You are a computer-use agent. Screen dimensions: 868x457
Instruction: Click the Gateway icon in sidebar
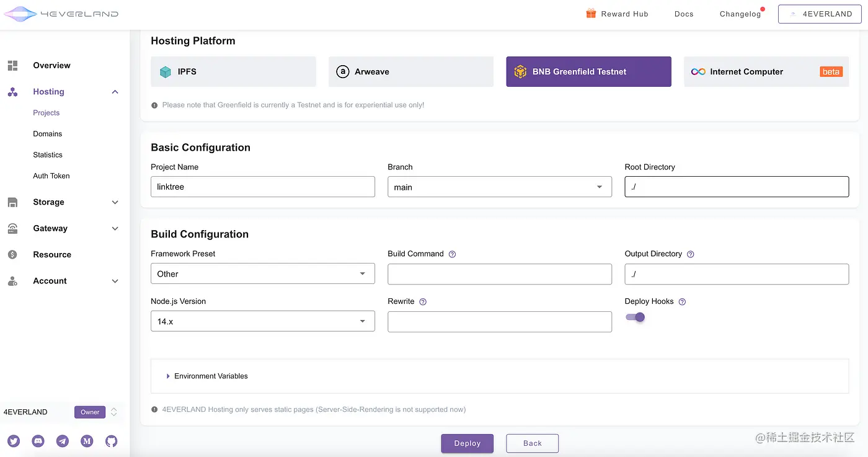[x=12, y=228]
